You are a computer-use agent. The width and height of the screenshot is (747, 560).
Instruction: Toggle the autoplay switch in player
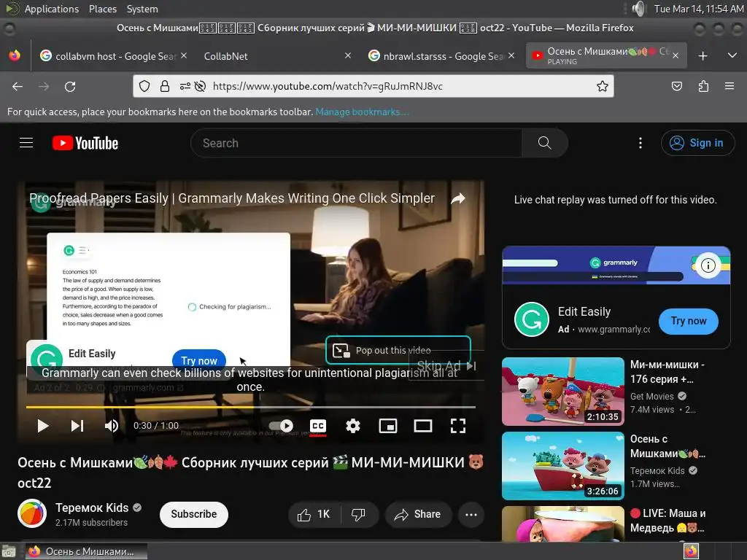pos(281,426)
